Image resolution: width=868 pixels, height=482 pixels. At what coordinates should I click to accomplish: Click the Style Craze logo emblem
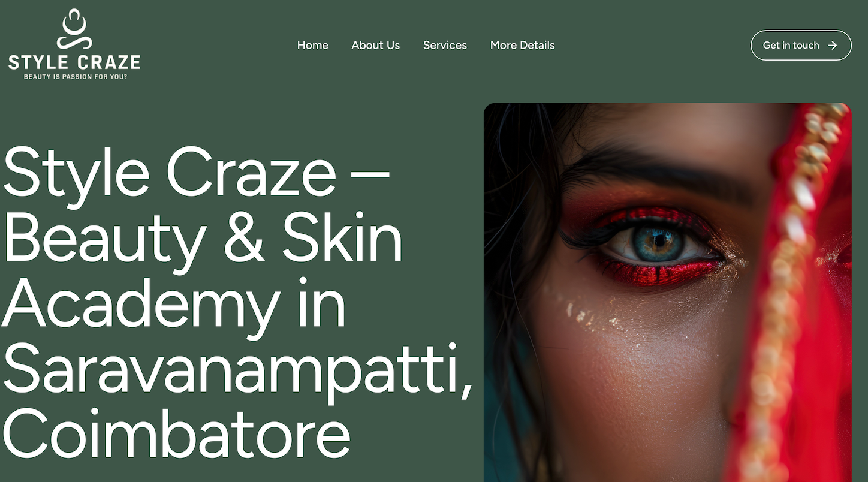coord(74,29)
